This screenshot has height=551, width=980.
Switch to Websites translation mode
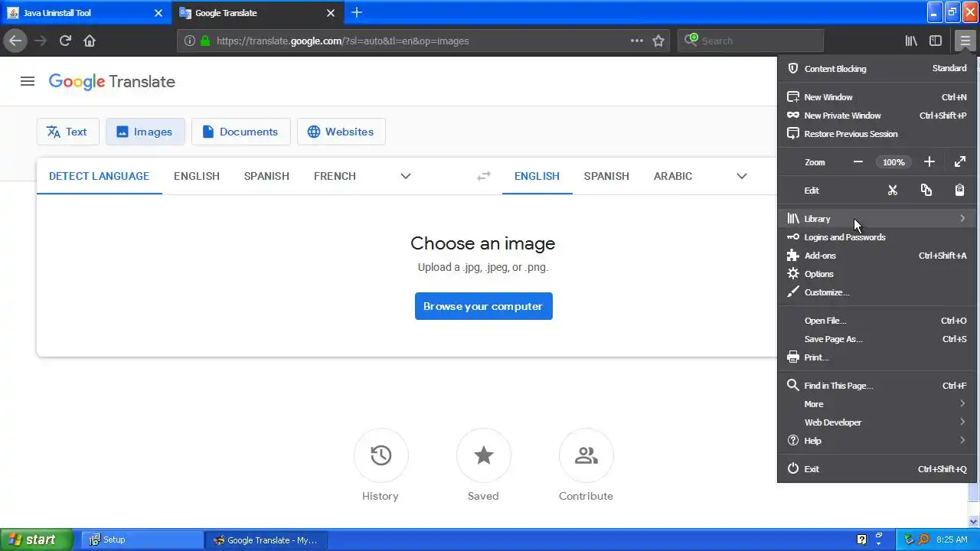tap(341, 132)
